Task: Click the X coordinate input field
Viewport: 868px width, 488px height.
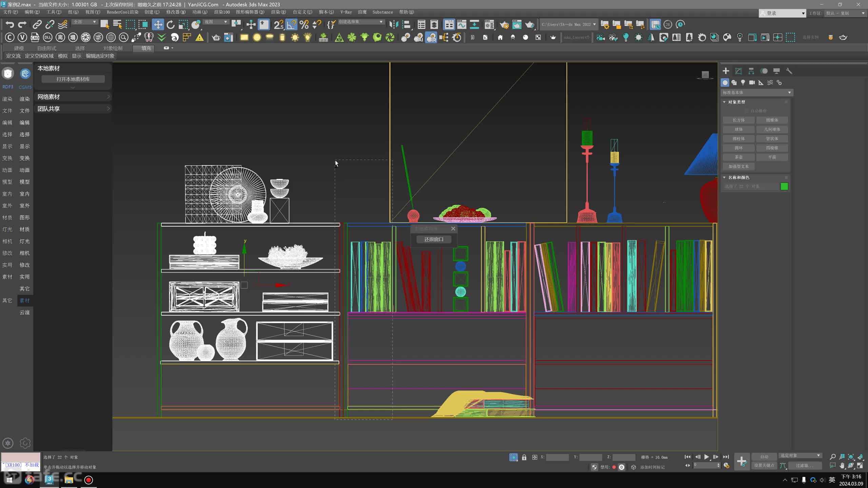Action: coord(557,457)
